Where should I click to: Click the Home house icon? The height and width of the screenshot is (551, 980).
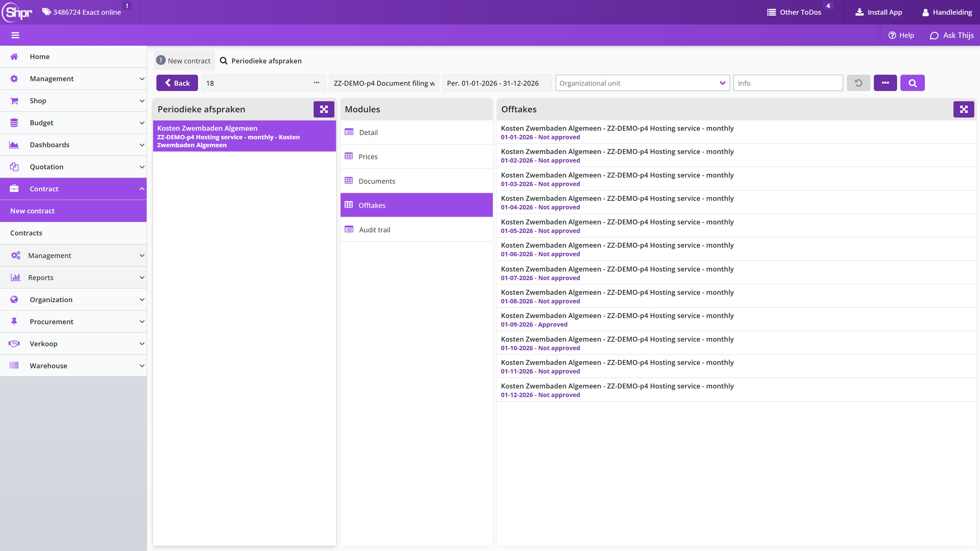[x=14, y=57]
